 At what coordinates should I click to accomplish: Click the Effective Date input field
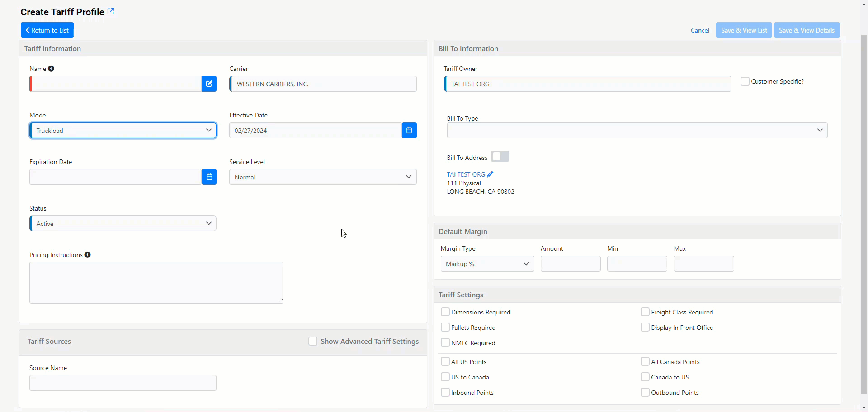316,131
